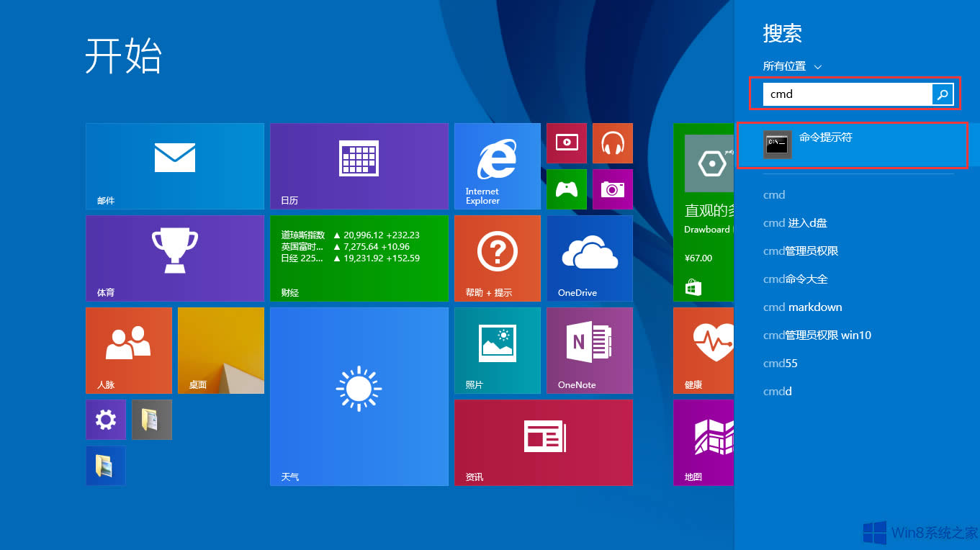
Task: Click inside the cmd search input box
Action: pyautogui.click(x=842, y=94)
